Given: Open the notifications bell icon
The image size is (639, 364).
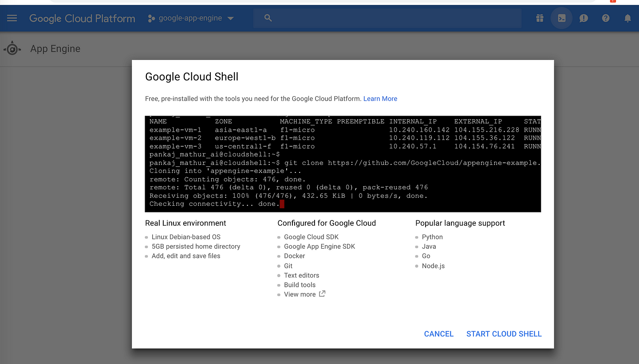Looking at the screenshot, I should [627, 18].
